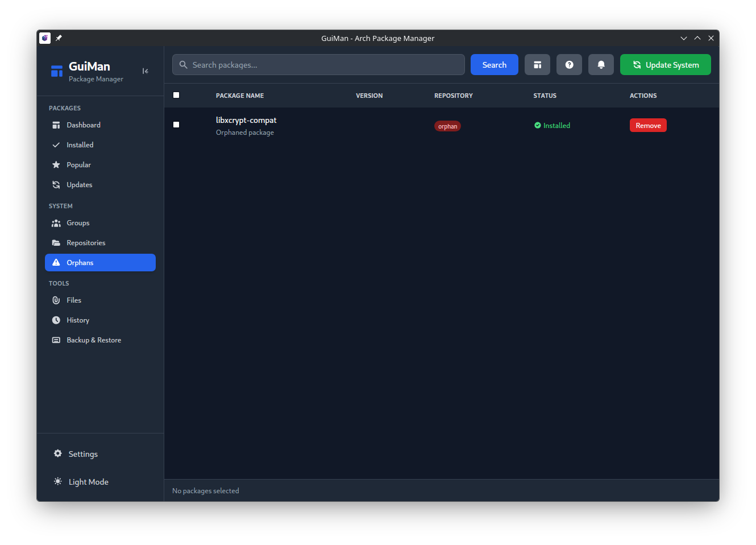The image size is (756, 545).
Task: Remove the libxcrypt-compat orphan package
Action: [x=648, y=125]
